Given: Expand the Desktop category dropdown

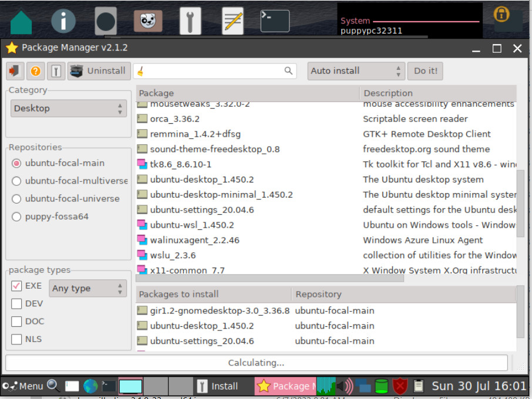Looking at the screenshot, I should pos(69,109).
